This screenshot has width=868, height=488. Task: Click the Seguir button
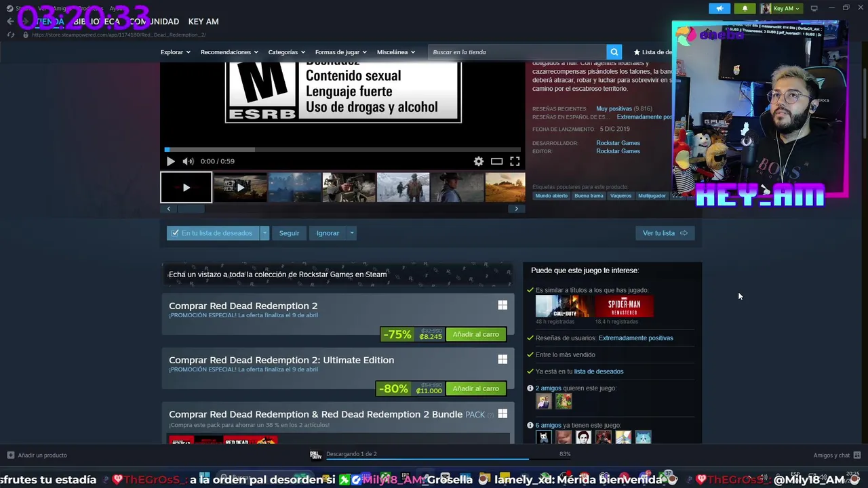coord(289,233)
